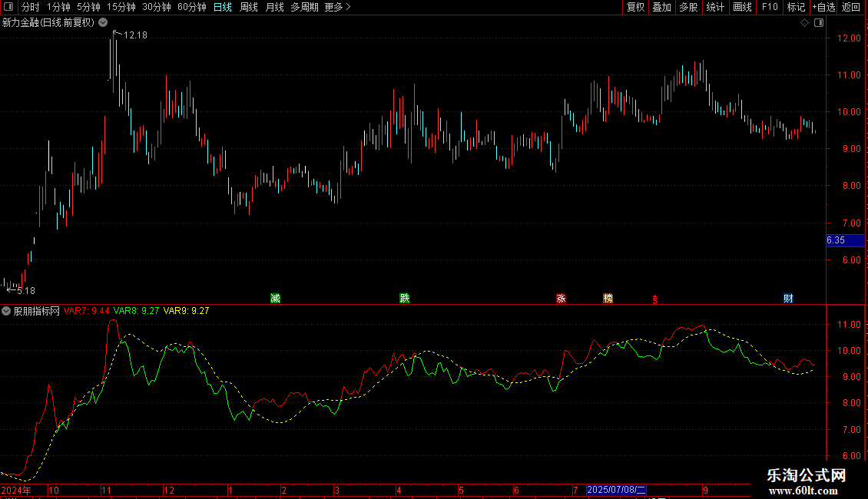Select the 30分钟 period tab

[x=156, y=7]
